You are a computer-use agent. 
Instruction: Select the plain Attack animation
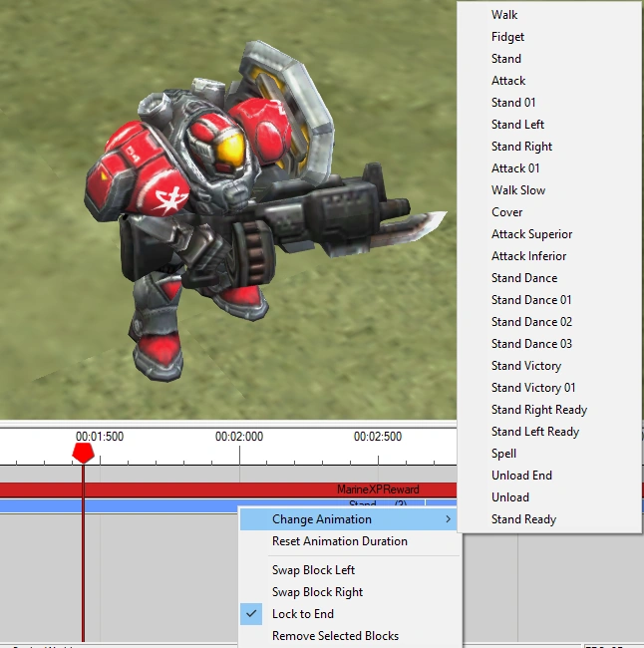549,81
